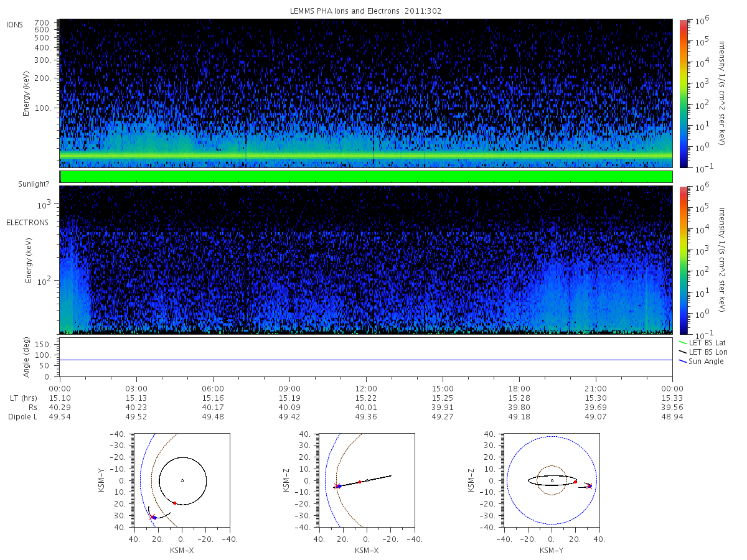Click the blue Sun Angle line in angle plot
The image size is (747, 560).
366,360
